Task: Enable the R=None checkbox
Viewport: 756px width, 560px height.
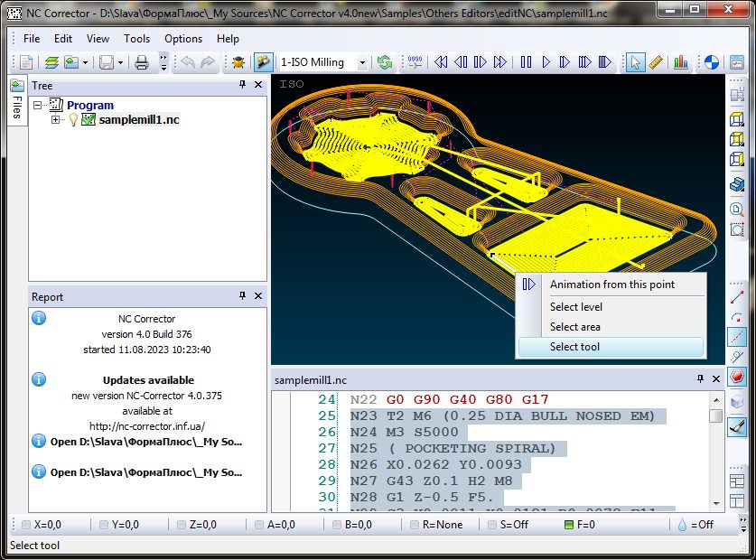Action: coord(415,525)
